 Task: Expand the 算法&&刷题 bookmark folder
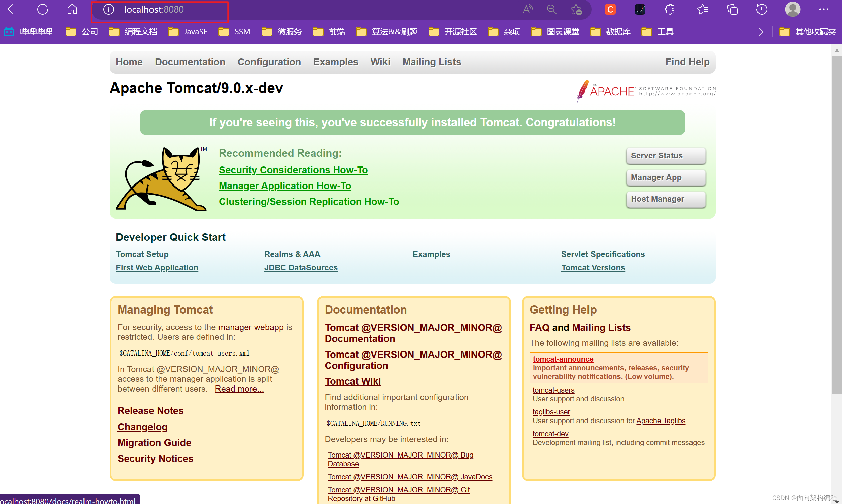[387, 32]
